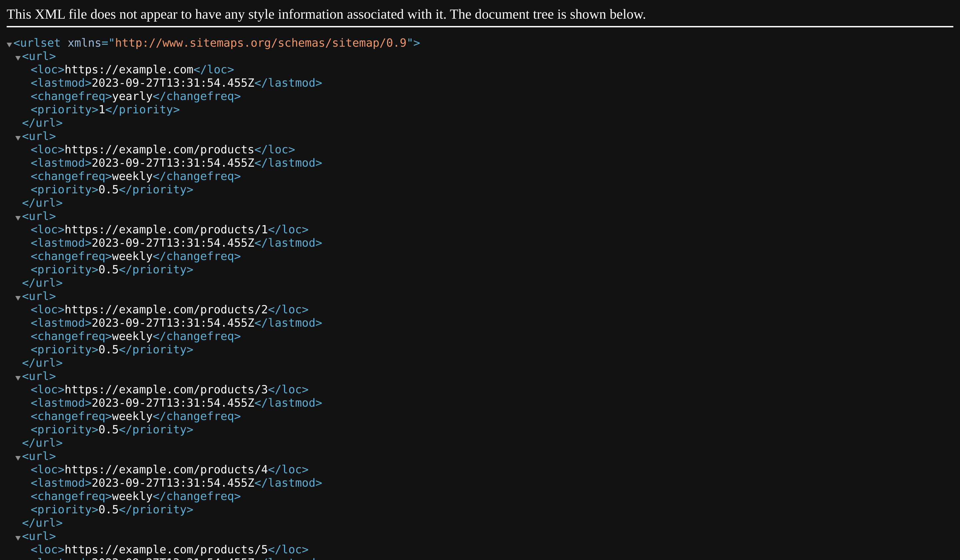The image size is (960, 560).
Task: Collapse the url node containing products/2
Action: (x=18, y=298)
